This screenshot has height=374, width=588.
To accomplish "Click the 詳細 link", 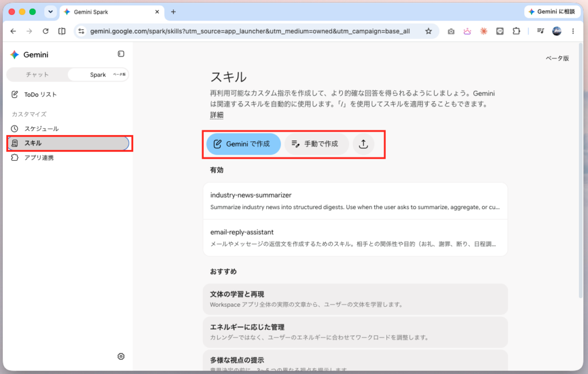I will 216,115.
